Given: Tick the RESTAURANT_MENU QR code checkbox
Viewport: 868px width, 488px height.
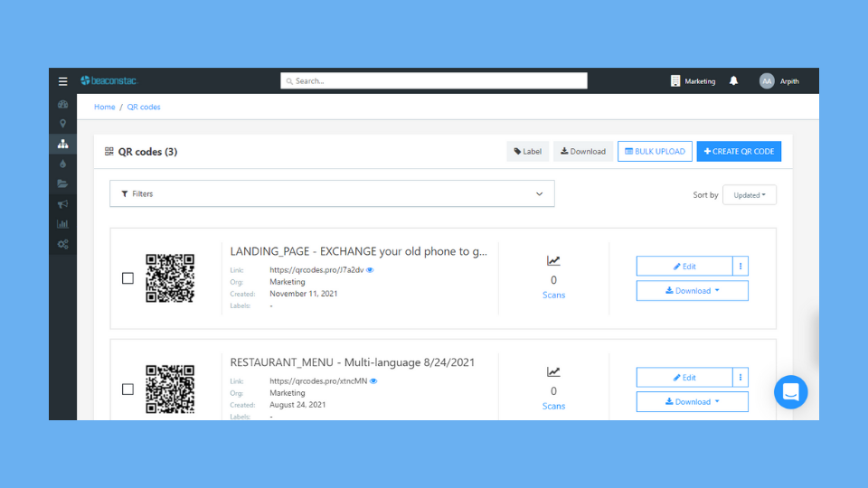Looking at the screenshot, I should pos(127,389).
